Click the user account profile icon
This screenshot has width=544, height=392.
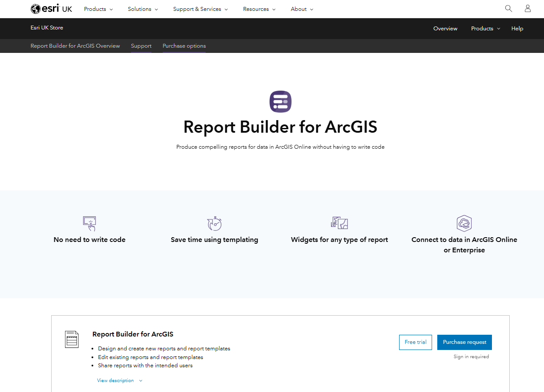click(528, 9)
